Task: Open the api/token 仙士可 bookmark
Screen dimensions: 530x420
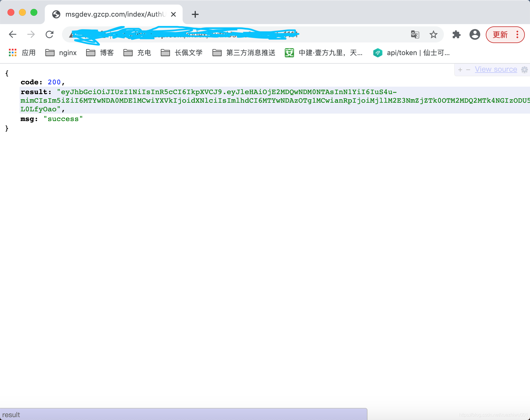Action: coord(411,53)
